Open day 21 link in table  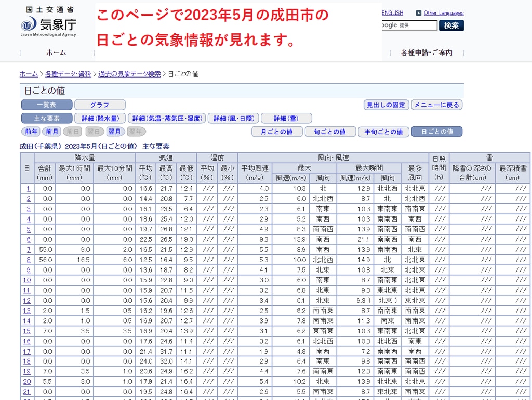point(27,392)
